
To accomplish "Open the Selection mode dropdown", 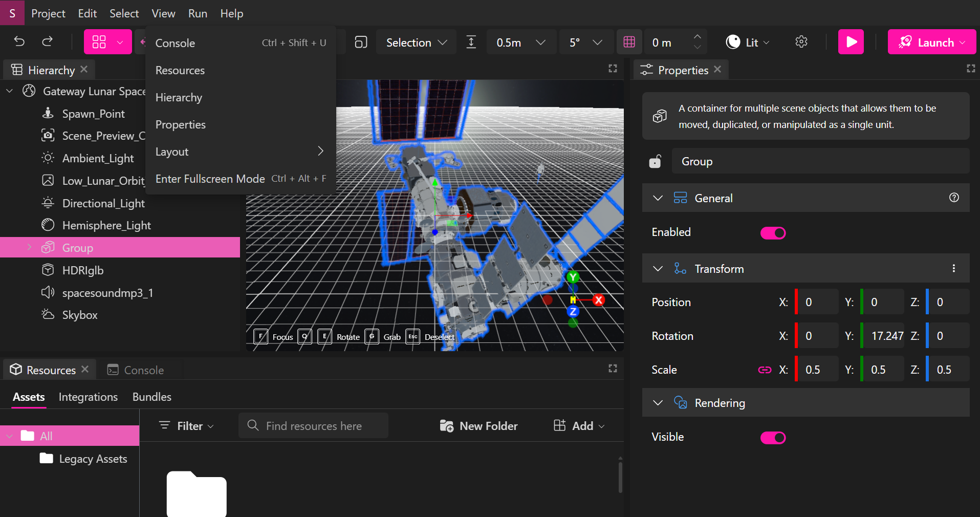I will tap(417, 42).
